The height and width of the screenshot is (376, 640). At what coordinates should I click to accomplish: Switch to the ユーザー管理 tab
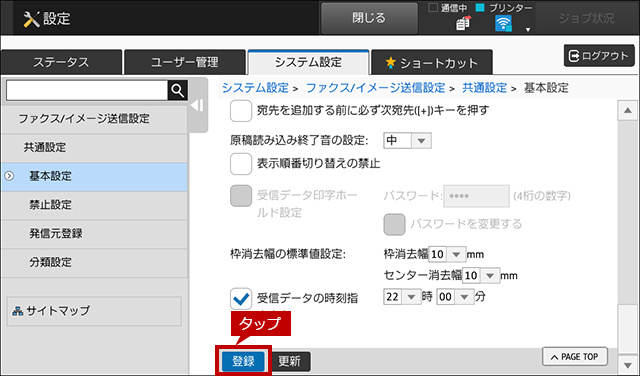click(x=185, y=62)
